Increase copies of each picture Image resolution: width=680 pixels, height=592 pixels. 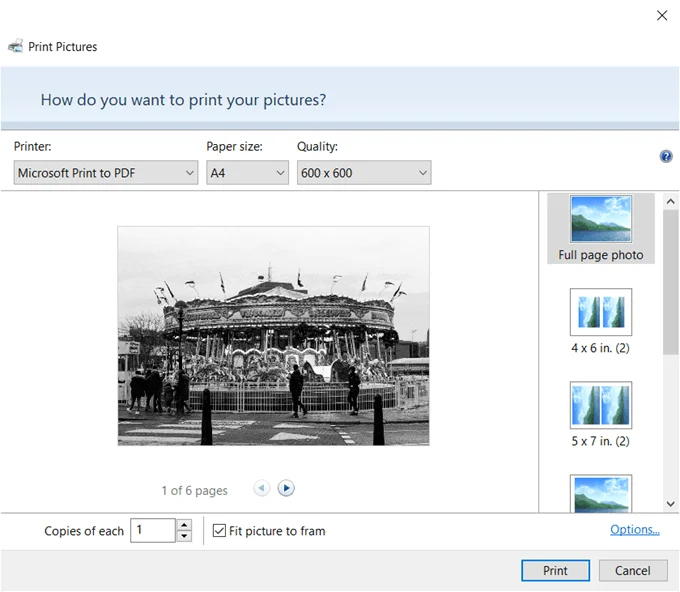pos(184,525)
